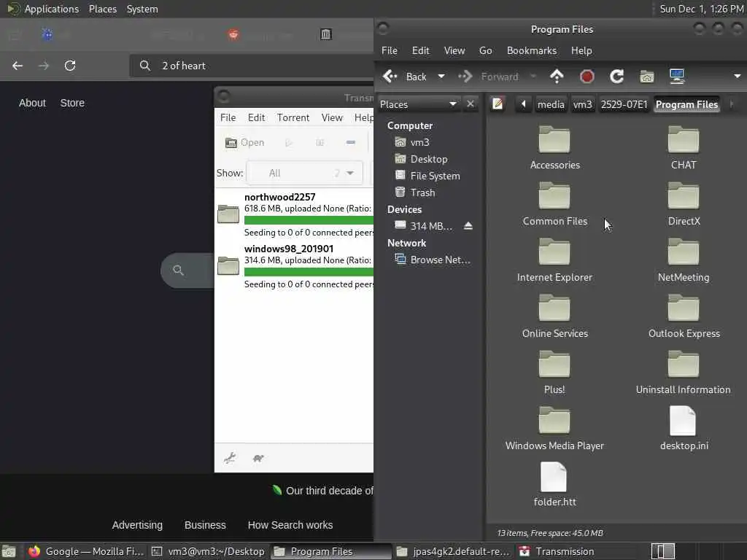Open Help menu in Program Files window
The image size is (747, 560).
tap(581, 50)
